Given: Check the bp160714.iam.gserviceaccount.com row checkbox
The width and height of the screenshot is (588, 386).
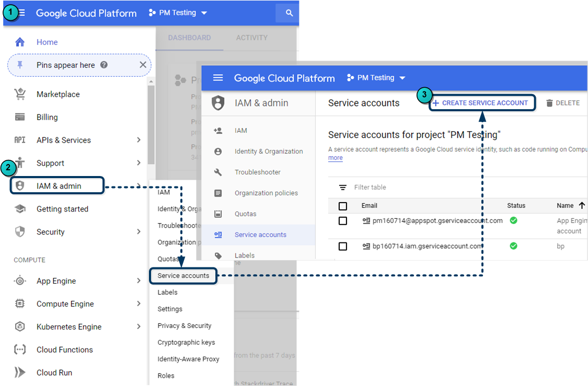Looking at the screenshot, I should point(343,246).
